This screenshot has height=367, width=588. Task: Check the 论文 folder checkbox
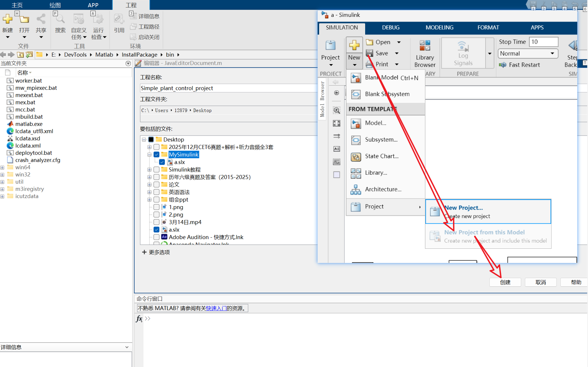pos(156,184)
